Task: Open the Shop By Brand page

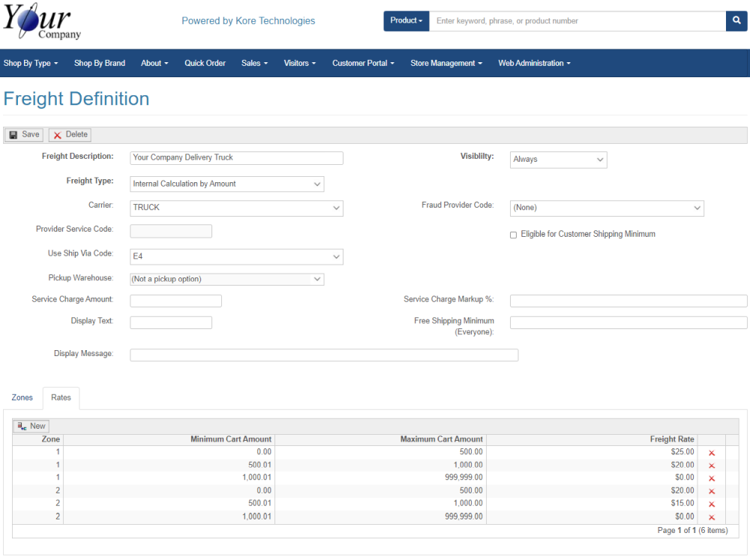Action: [100, 63]
